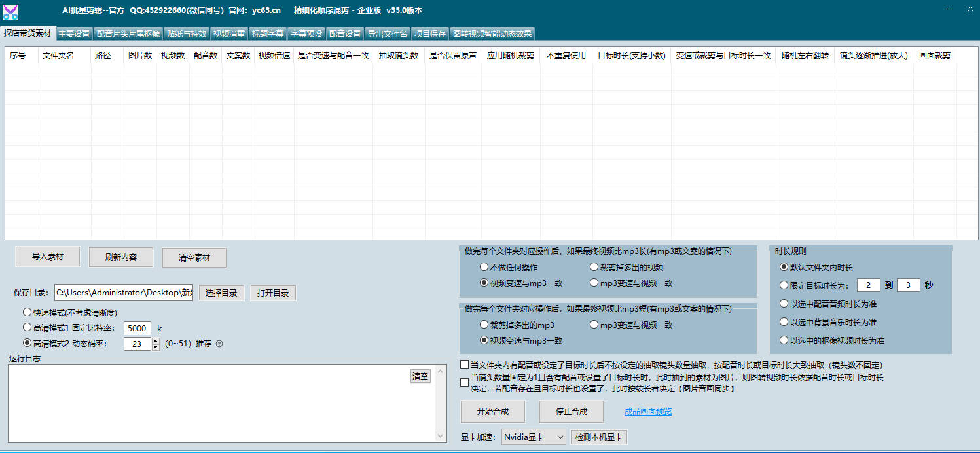Choose 限定目标时长为 duration rule
The height and width of the screenshot is (453, 980).
tap(784, 285)
